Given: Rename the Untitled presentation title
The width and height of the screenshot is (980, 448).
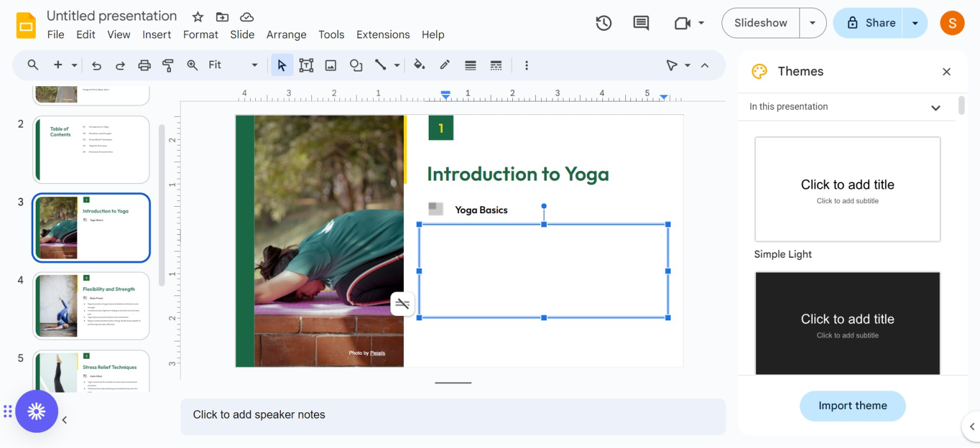Looking at the screenshot, I should pyautogui.click(x=112, y=16).
